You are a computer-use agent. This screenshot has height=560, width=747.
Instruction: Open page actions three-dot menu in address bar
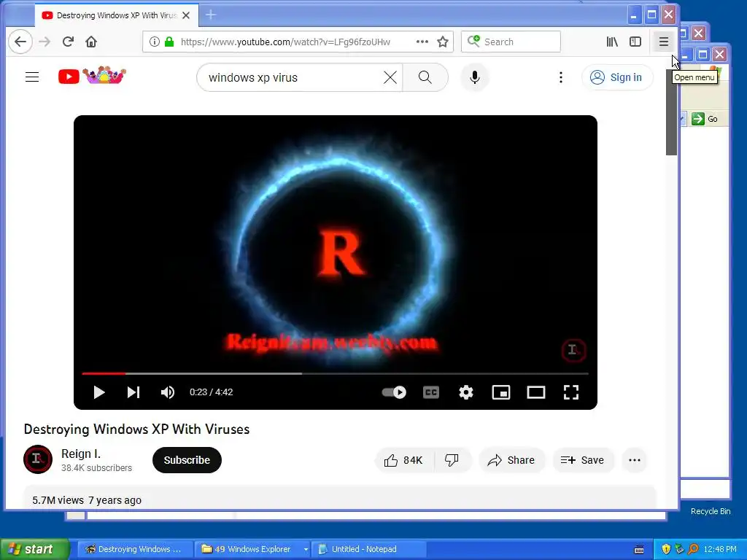(x=422, y=42)
